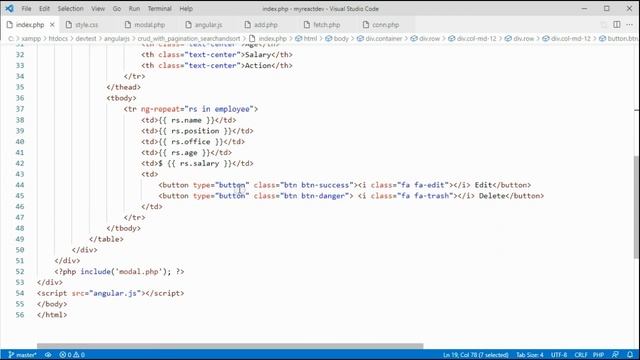Image resolution: width=640 pixels, height=360 pixels.
Task: Click rs.age expression on line 41
Action: point(184,153)
